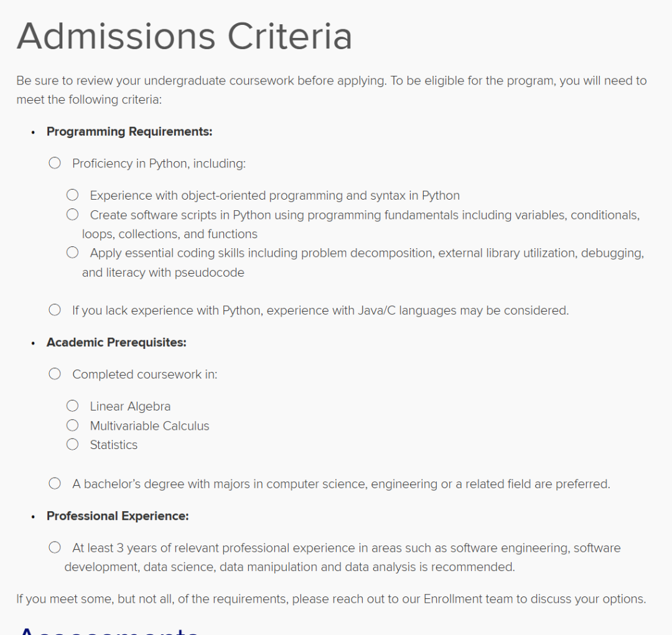Select the Linear Algebra circle

click(x=73, y=406)
